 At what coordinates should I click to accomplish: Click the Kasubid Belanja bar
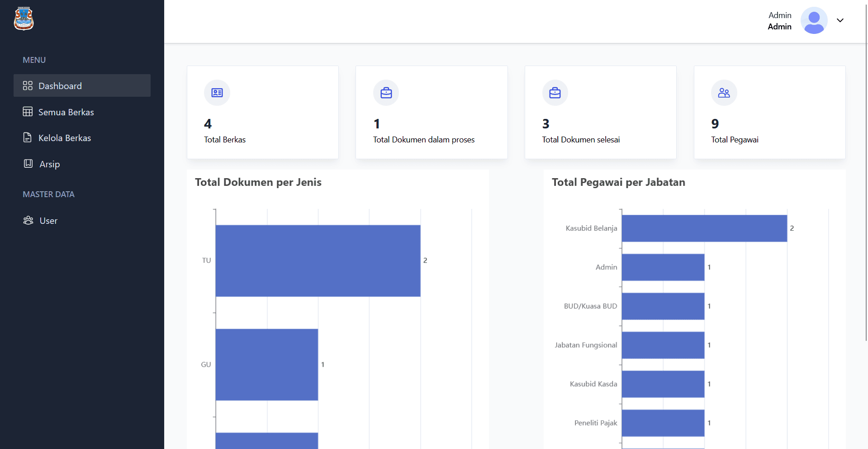coord(704,228)
